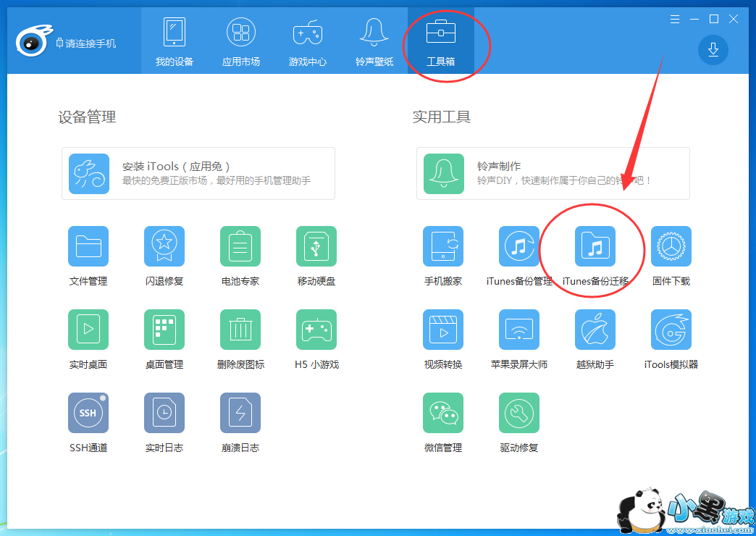Start the 实时桌面 live desktop tool
This screenshot has height=536, width=756.
click(x=88, y=330)
